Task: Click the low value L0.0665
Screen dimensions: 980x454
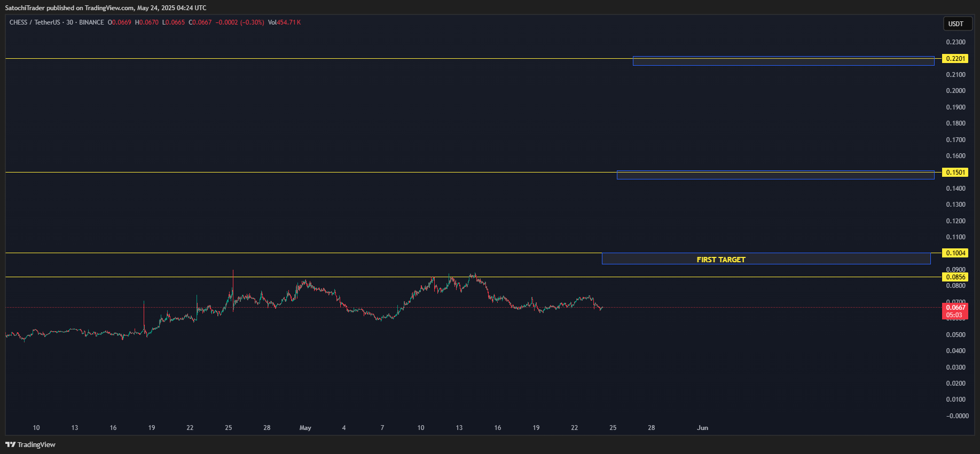Action: [x=174, y=22]
